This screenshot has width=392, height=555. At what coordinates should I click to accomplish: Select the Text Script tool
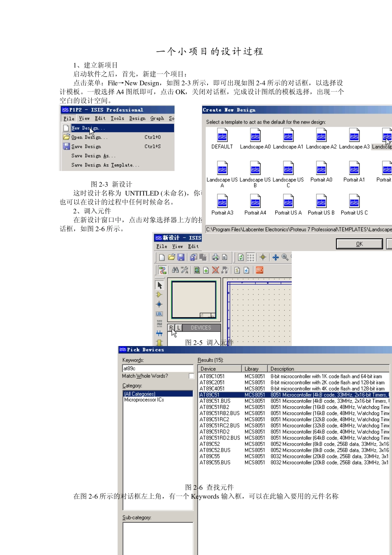pos(159,323)
